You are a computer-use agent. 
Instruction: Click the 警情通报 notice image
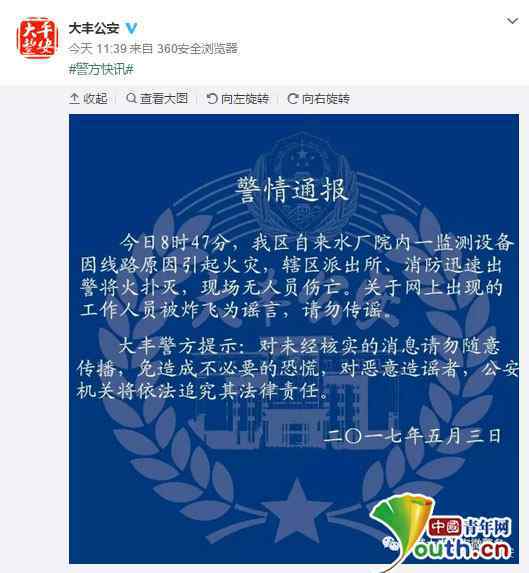click(x=294, y=339)
